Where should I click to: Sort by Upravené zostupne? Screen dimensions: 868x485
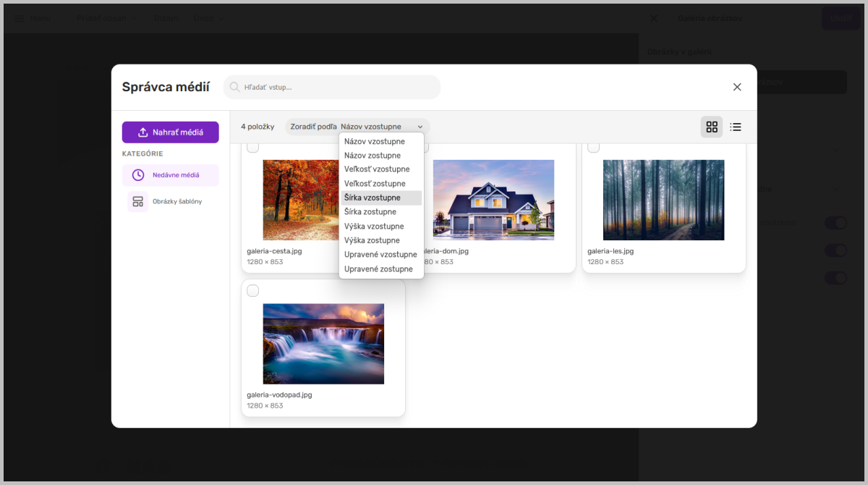(381, 269)
